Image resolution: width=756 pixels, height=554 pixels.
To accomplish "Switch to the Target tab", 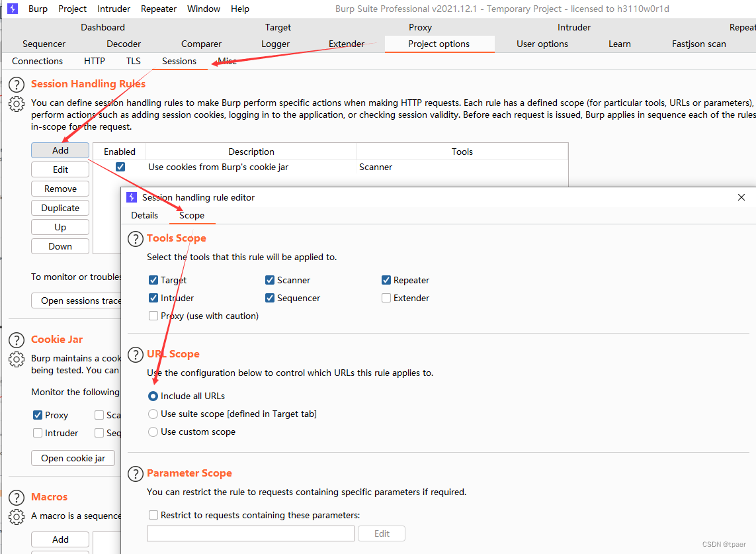I will tap(278, 27).
